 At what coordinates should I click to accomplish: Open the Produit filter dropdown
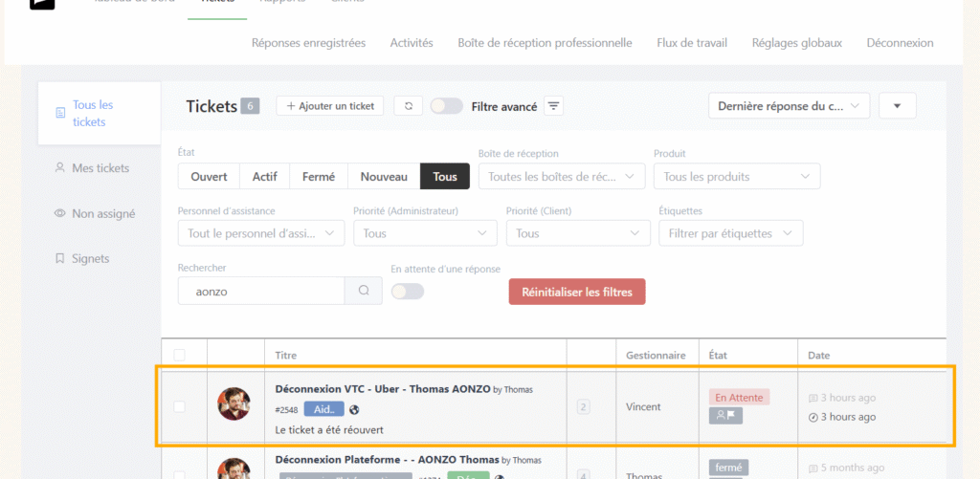[x=736, y=177]
